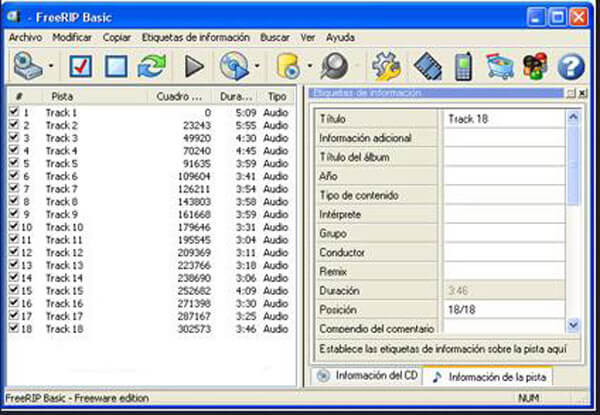Click the shopping cart icon

point(499,66)
